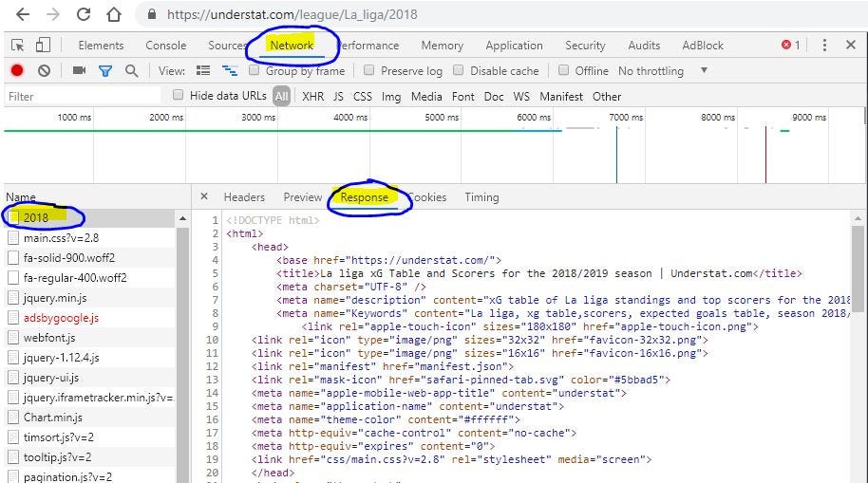Enable the Preserve log checkbox
Image resolution: width=868 pixels, height=483 pixels.
pos(368,69)
